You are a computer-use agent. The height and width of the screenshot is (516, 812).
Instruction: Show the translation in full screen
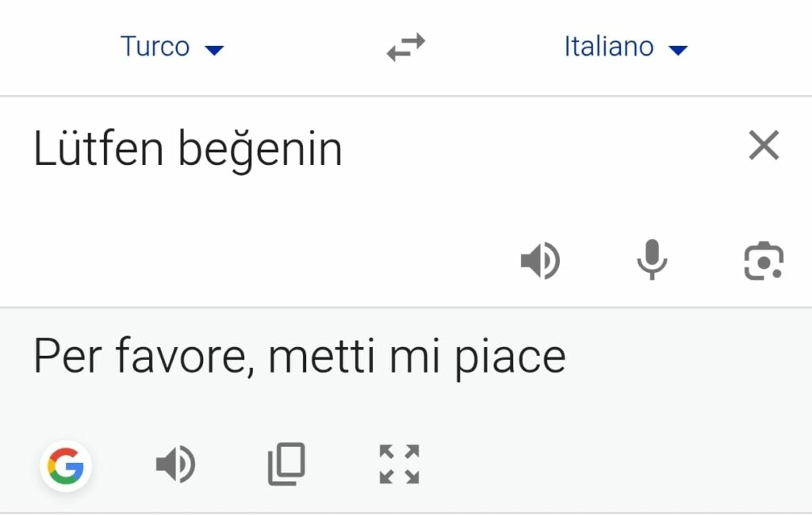[x=399, y=464]
